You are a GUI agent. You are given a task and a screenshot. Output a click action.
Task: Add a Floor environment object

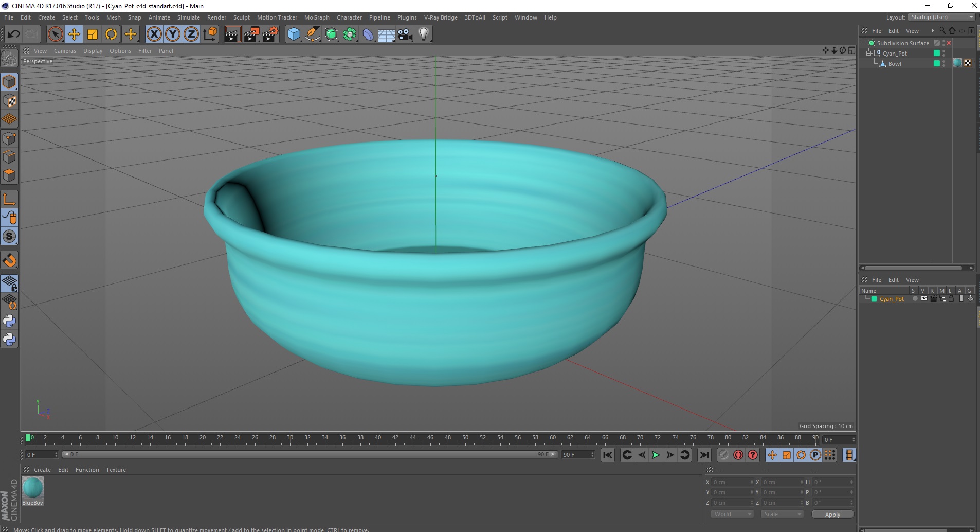click(x=387, y=34)
